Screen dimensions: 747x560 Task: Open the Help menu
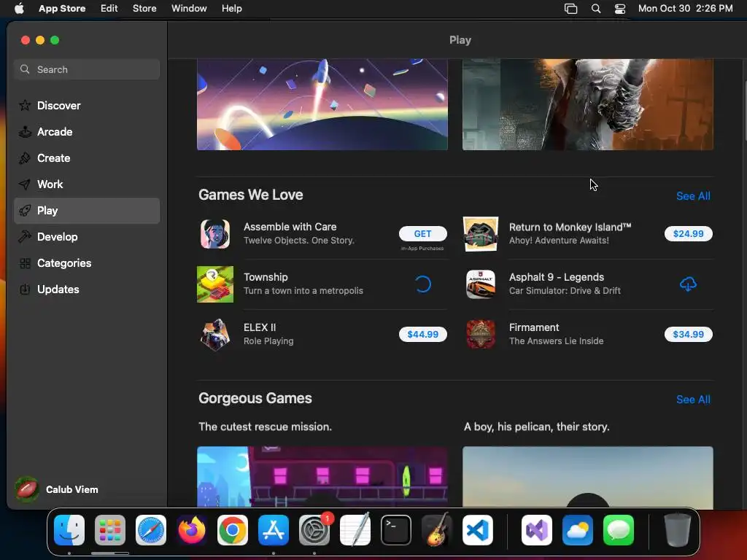pos(231,9)
